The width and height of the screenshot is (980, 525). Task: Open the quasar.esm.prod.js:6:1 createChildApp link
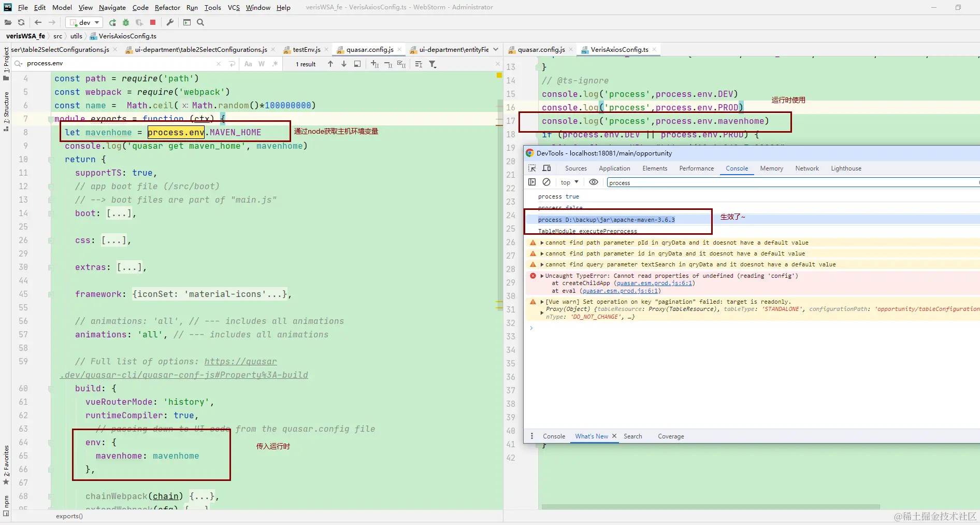(654, 283)
